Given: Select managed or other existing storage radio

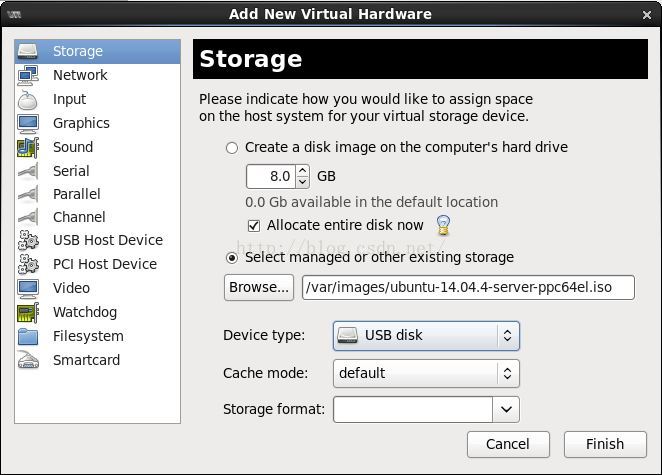Looking at the screenshot, I should [x=232, y=258].
